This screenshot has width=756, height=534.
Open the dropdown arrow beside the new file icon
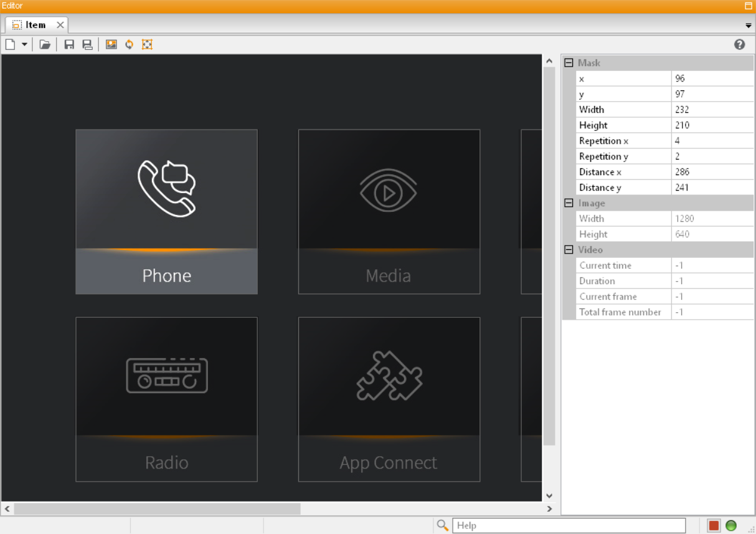24,44
